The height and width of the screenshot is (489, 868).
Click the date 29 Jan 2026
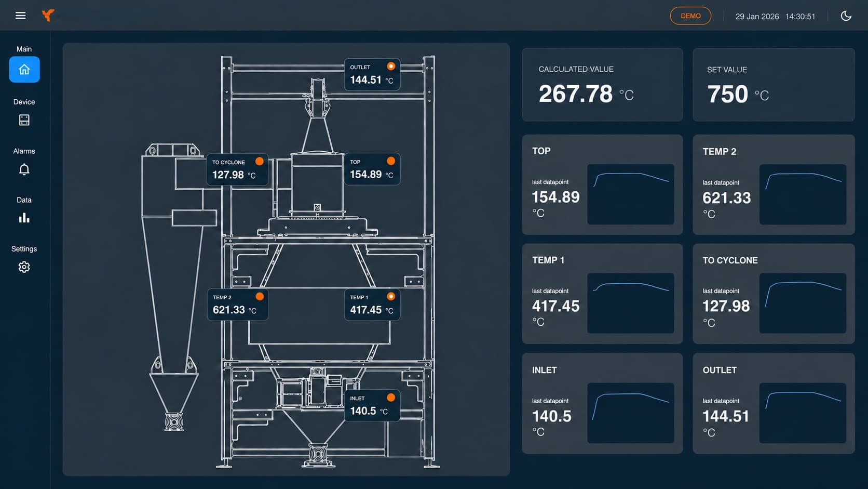(x=757, y=17)
